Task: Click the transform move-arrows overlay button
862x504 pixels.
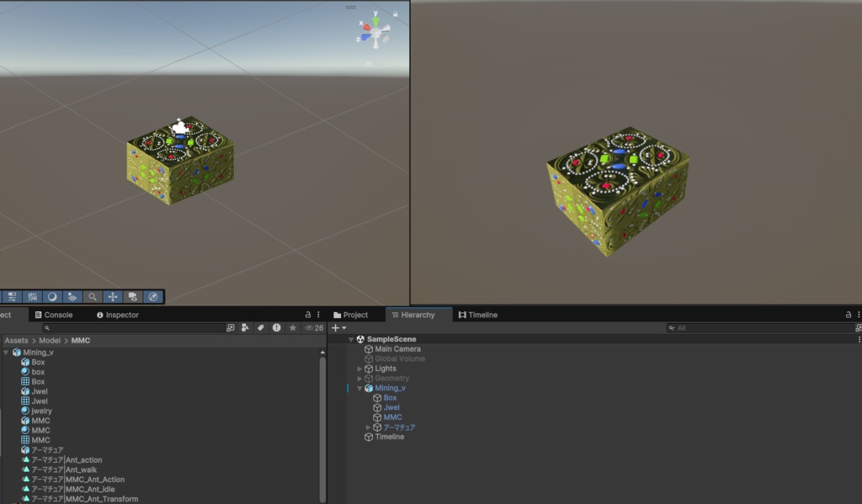Action: (x=113, y=297)
